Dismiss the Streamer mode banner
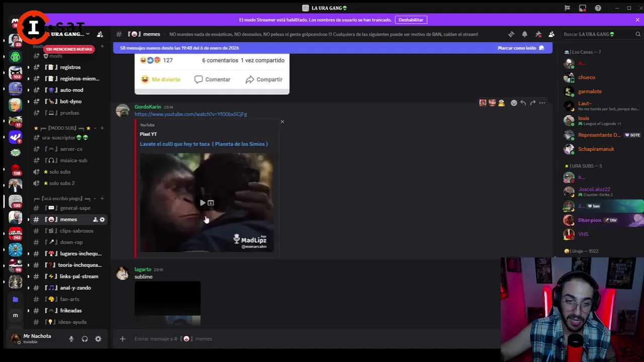The width and height of the screenshot is (644, 362). [x=637, y=20]
